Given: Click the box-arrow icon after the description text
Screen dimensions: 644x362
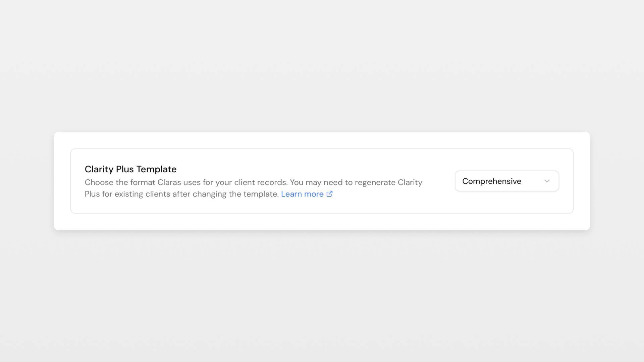Looking at the screenshot, I should [x=329, y=194].
